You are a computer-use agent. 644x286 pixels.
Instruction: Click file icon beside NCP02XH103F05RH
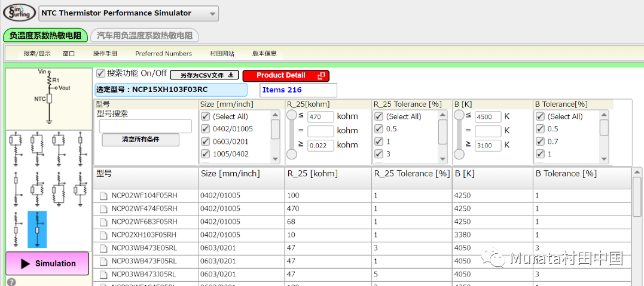point(103,235)
